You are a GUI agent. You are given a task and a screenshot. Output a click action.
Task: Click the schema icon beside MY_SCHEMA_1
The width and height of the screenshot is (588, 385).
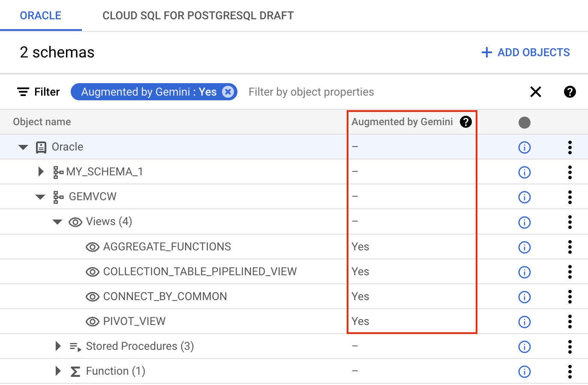[x=58, y=171]
